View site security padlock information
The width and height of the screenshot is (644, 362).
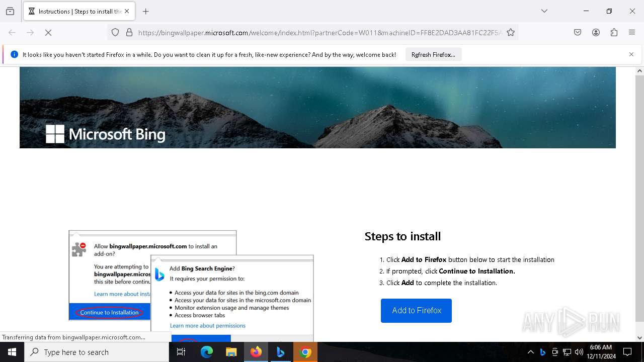tap(129, 32)
